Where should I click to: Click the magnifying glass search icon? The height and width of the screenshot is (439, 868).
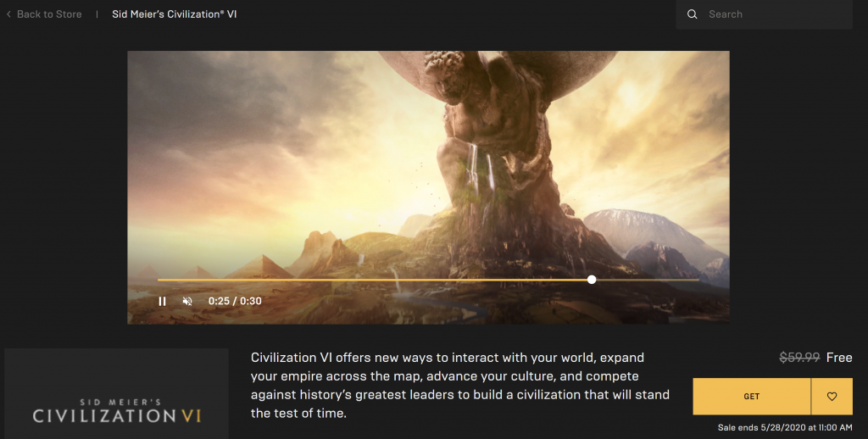[692, 14]
